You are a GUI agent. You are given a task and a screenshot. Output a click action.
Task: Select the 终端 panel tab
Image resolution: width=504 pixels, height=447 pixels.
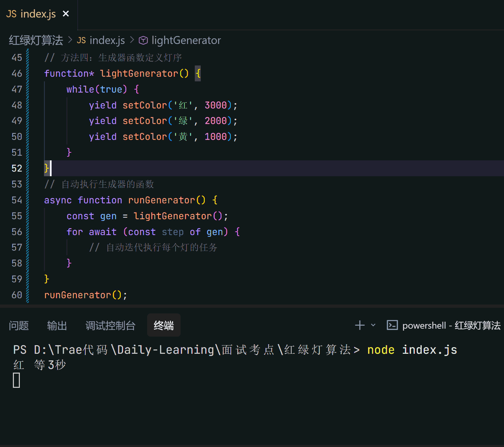[164, 325]
